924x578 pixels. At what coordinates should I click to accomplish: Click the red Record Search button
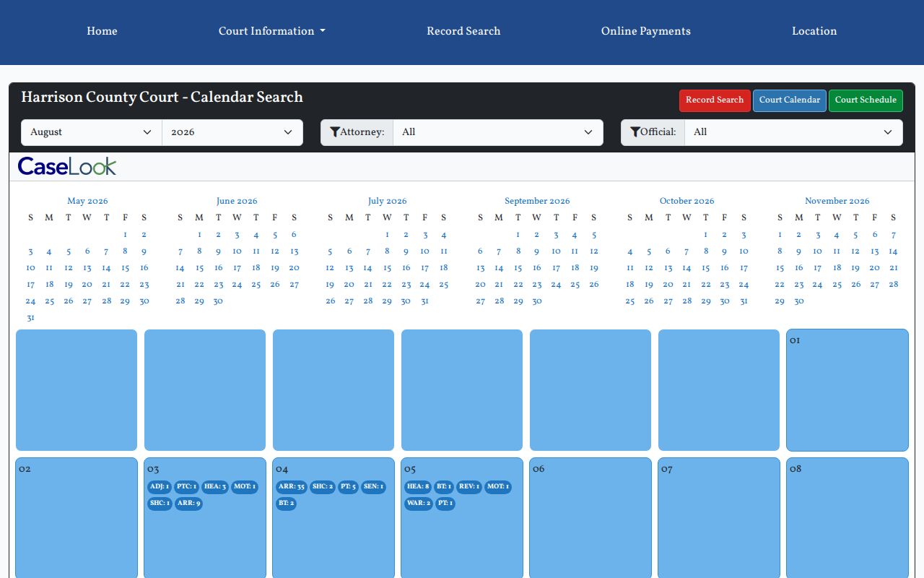(715, 100)
